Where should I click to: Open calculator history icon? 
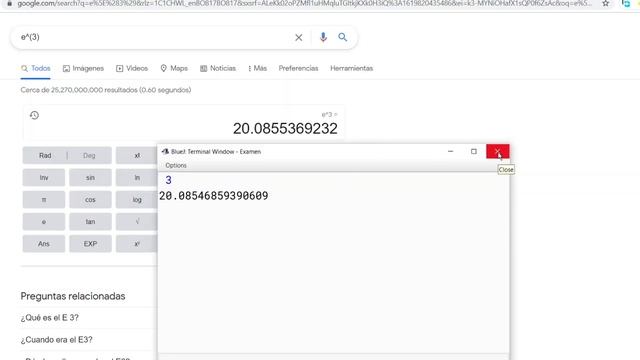point(34,115)
